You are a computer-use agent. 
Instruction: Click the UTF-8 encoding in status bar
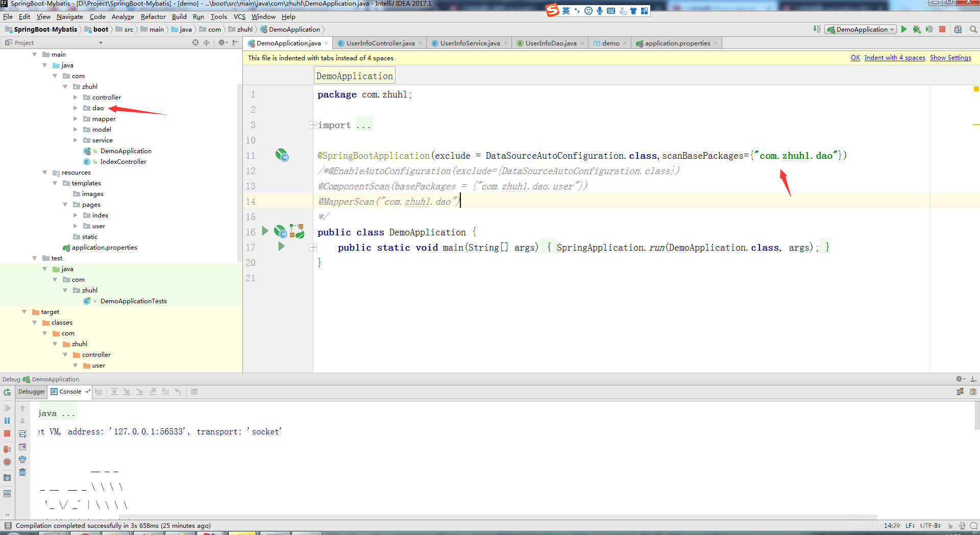[x=930, y=525]
